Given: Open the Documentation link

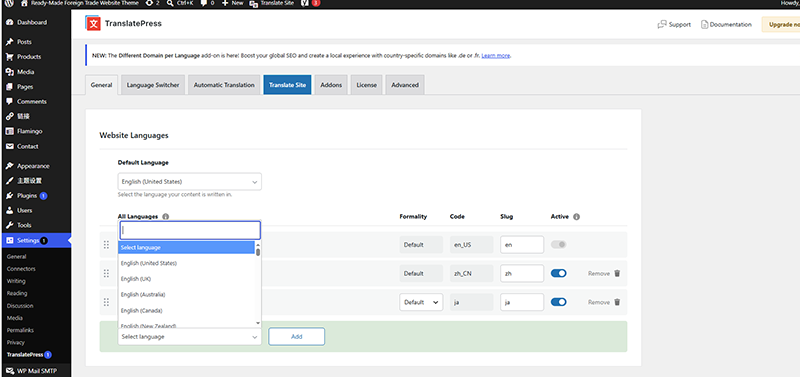Looking at the screenshot, I should tap(726, 24).
